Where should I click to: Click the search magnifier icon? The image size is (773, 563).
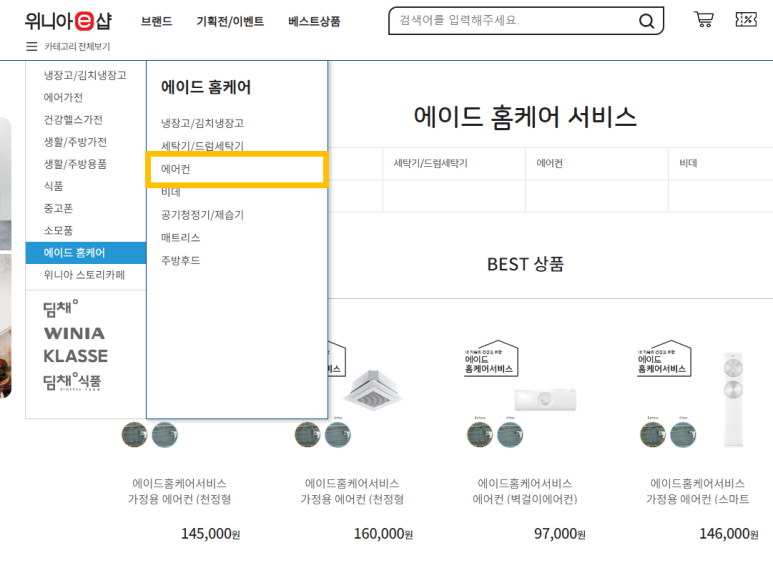point(646,21)
